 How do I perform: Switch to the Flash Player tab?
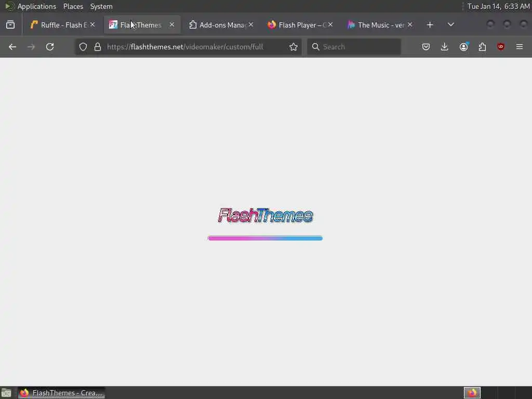tap(301, 25)
